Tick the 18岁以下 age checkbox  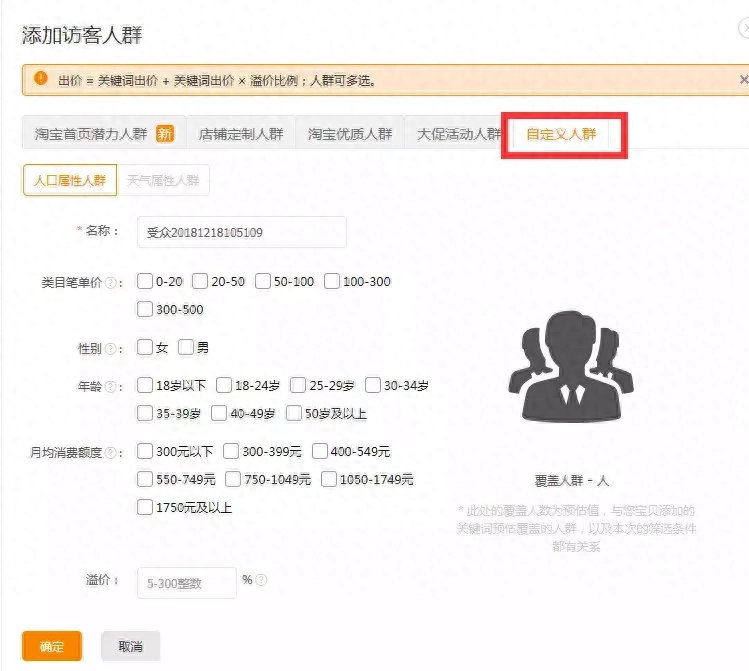145,384
